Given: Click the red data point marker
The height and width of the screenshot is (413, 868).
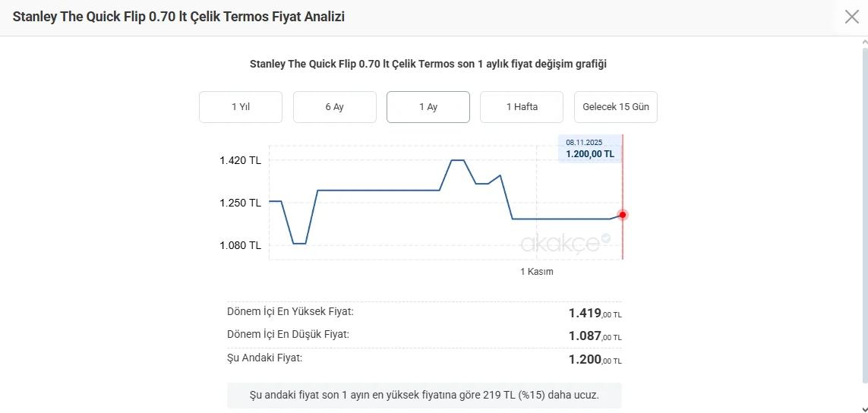Looking at the screenshot, I should click(x=623, y=215).
